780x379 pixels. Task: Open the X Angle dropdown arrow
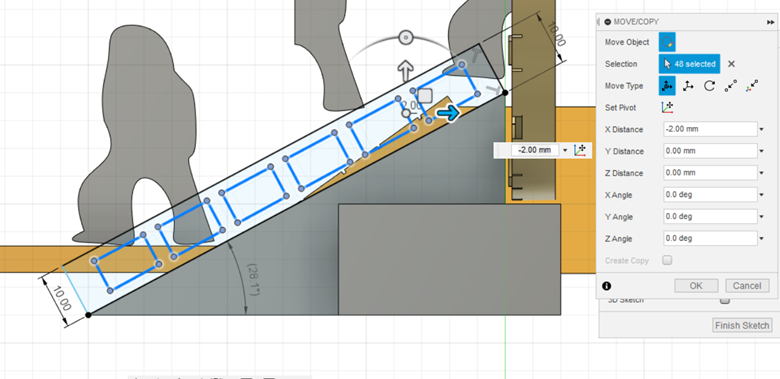click(762, 195)
